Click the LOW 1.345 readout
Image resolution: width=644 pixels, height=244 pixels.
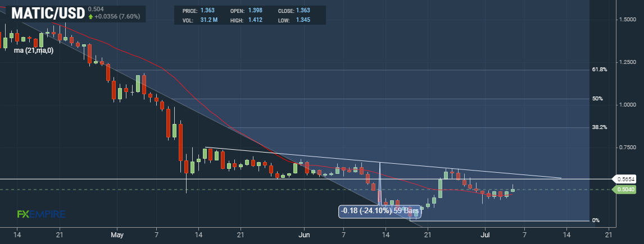click(x=294, y=20)
